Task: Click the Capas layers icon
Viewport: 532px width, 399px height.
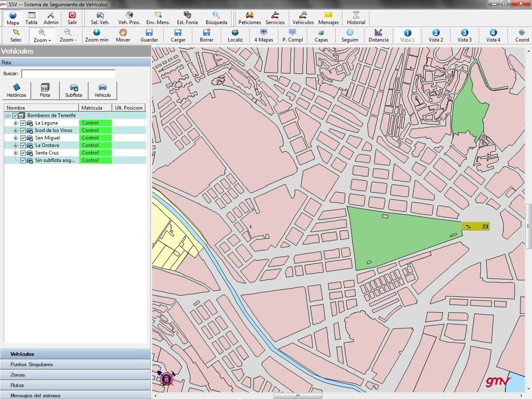Action: click(x=321, y=35)
